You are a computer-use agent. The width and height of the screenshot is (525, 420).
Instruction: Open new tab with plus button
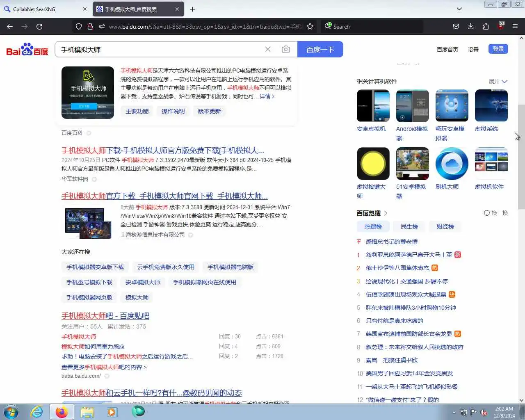tap(192, 9)
